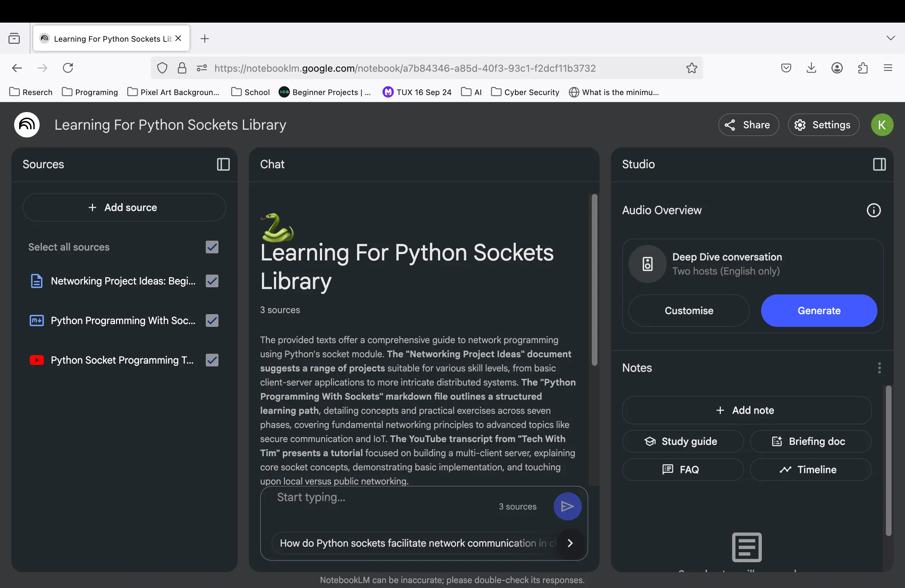Expand the list all tabs chevron
Screen dimensions: 905x588
point(891,37)
